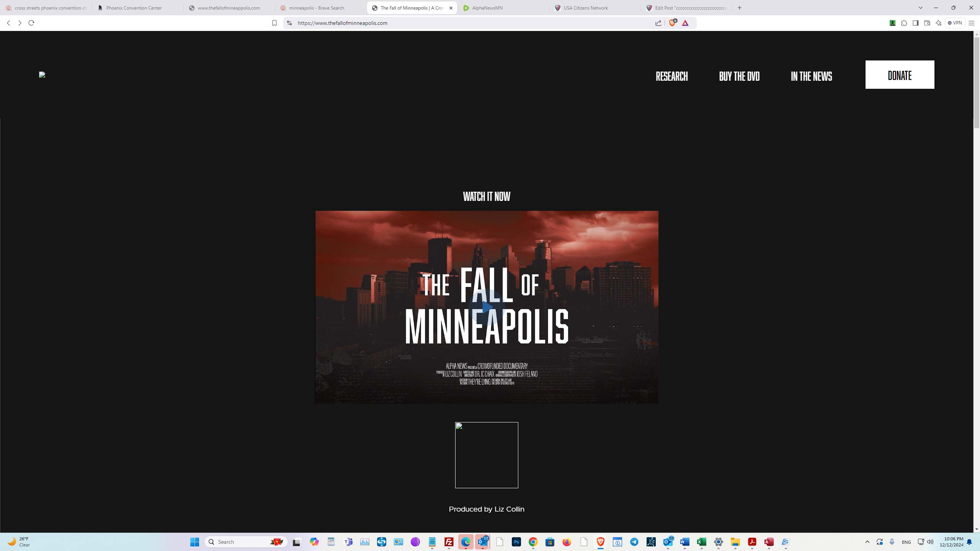This screenshot has width=980, height=551.
Task: Open Task View on taskbar
Action: point(297,542)
